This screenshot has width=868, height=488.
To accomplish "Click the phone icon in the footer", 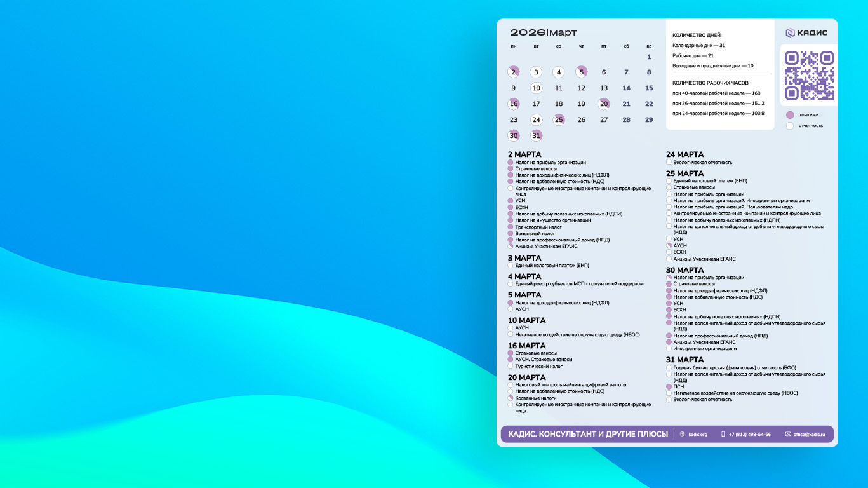I will [723, 435].
